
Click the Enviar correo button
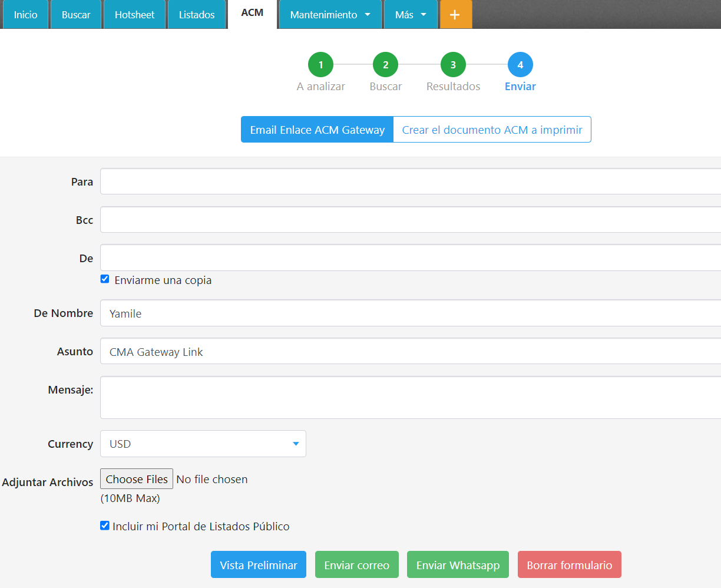click(x=357, y=564)
